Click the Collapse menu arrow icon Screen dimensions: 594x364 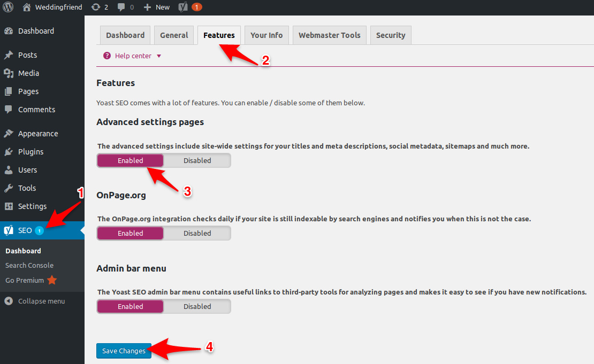tap(9, 301)
